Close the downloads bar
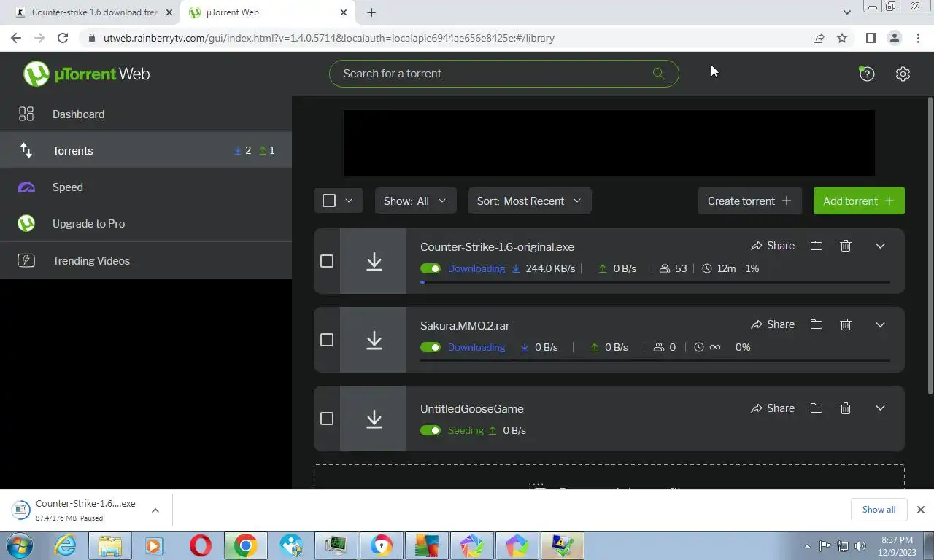This screenshot has width=934, height=560. (x=920, y=510)
